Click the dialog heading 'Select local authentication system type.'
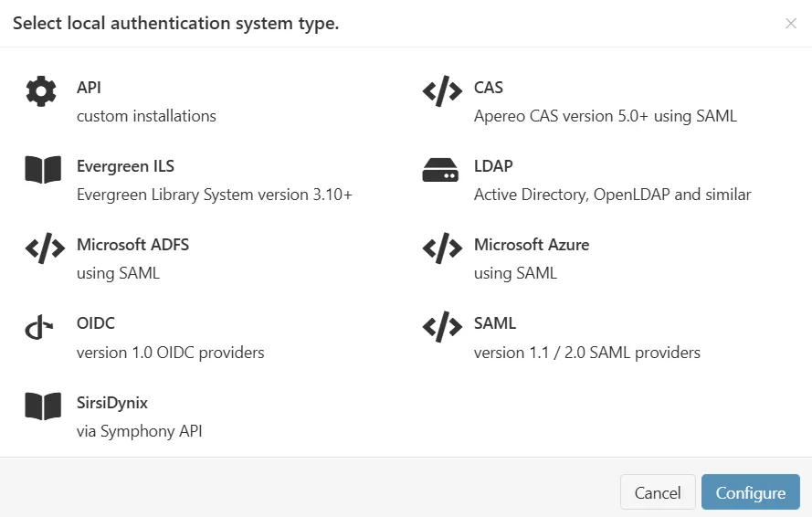 (x=176, y=24)
